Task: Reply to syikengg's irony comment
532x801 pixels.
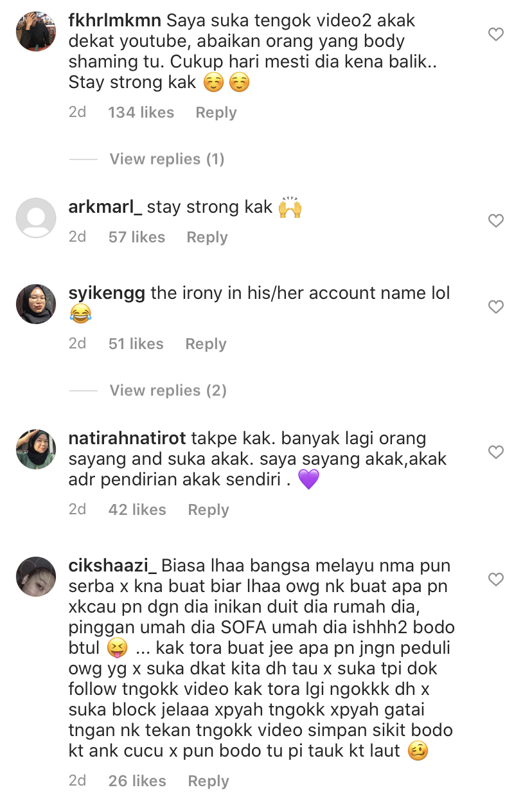Action: point(206,344)
